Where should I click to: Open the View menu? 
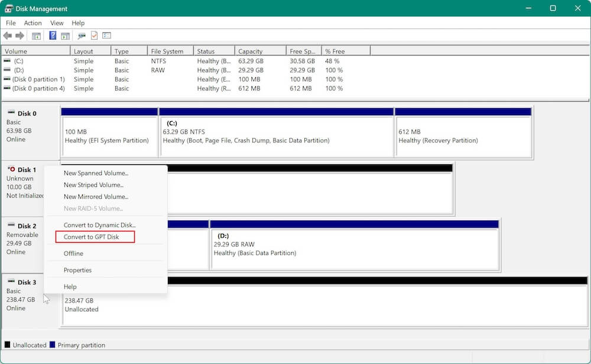(x=57, y=23)
